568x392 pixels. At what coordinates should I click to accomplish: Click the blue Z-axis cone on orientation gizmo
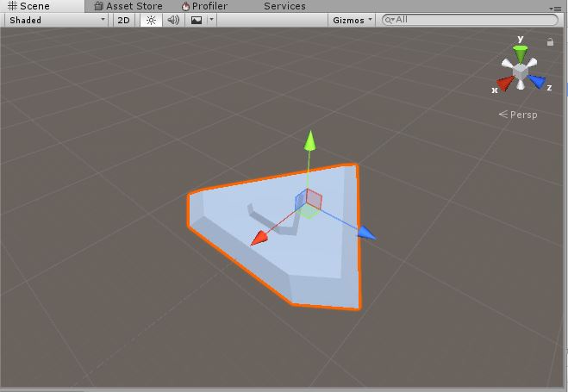538,82
